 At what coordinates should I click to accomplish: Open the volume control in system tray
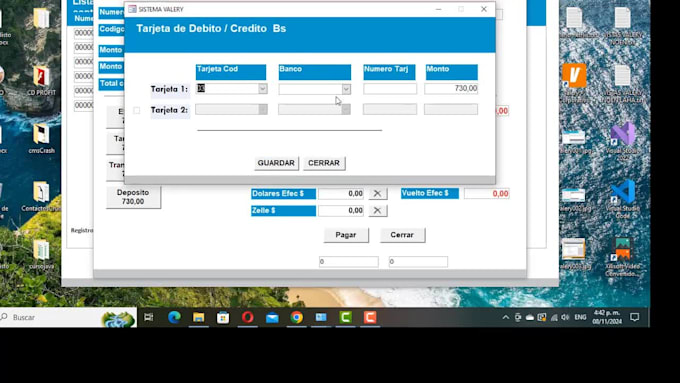tap(565, 318)
